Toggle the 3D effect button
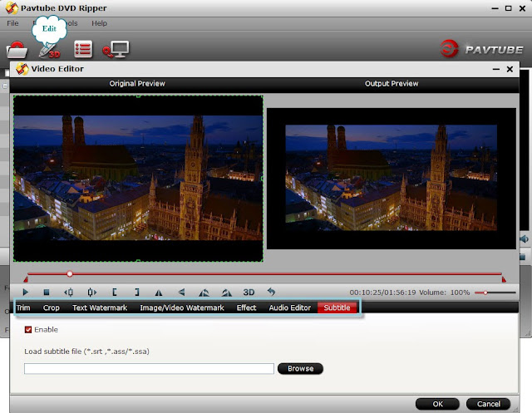The width and height of the screenshot is (532, 413). 249,292
